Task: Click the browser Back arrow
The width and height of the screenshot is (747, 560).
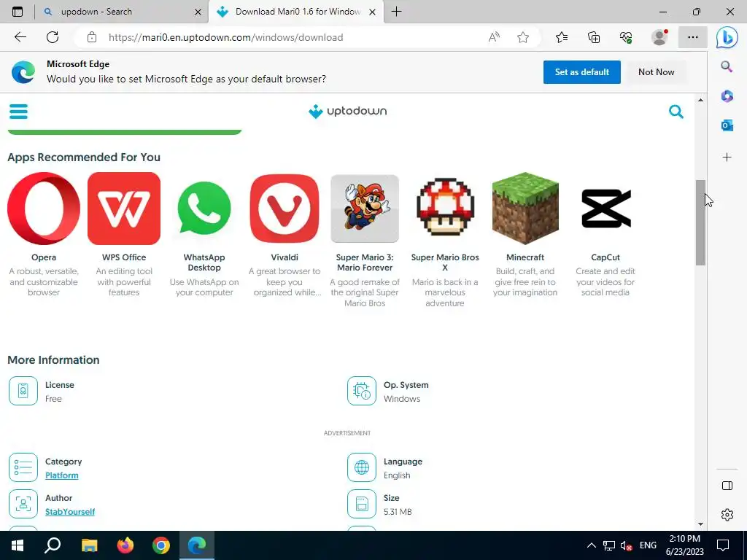Action: tap(20, 37)
